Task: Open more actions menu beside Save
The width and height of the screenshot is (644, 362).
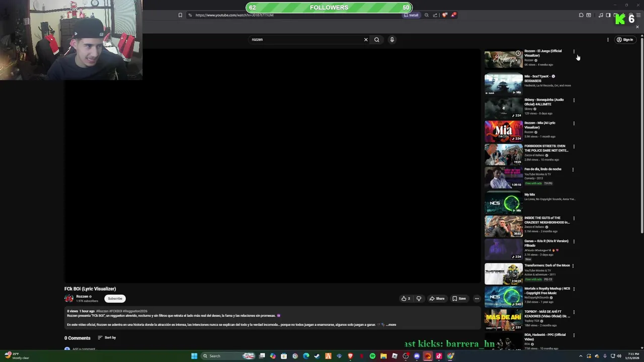Action: coord(476,299)
